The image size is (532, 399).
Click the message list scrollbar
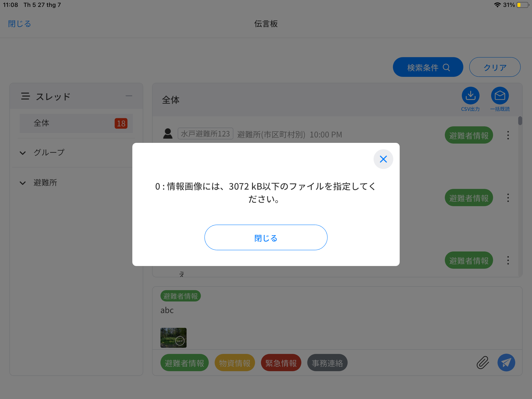520,121
